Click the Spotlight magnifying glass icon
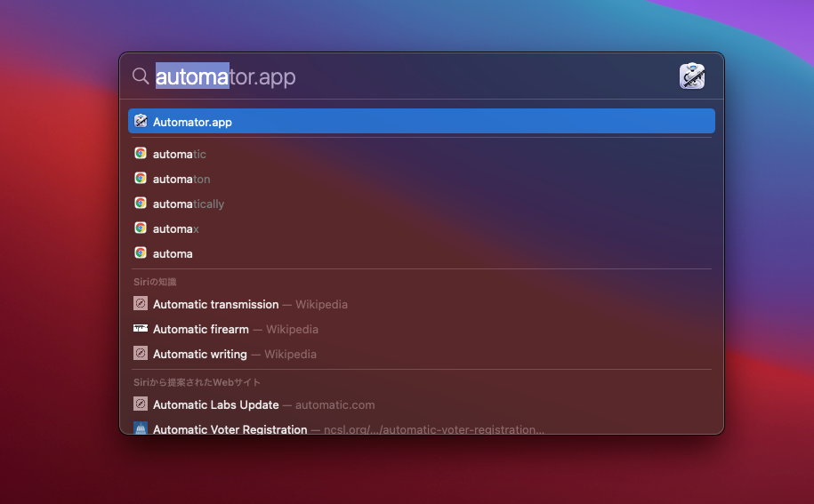Viewport: 814px width, 504px height. coord(141,76)
